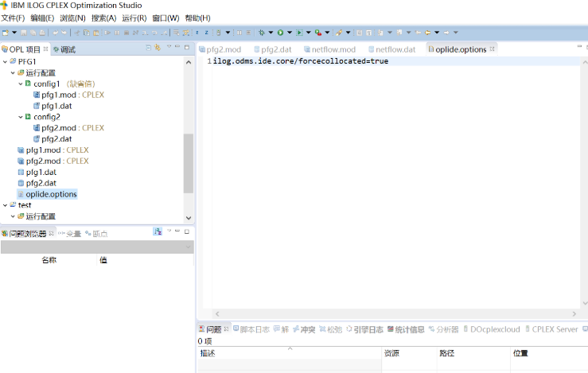This screenshot has width=588, height=373.
Task: Open the 窗口(W) menu
Action: point(165,18)
